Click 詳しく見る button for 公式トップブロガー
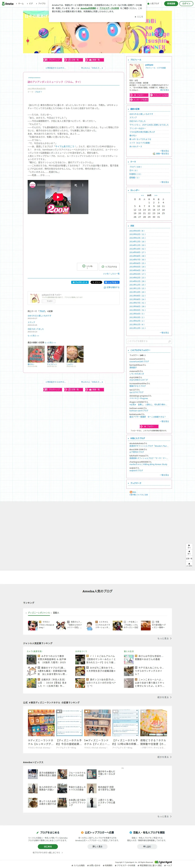Screen dimensions: 195x868 pyautogui.click(x=97, y=846)
